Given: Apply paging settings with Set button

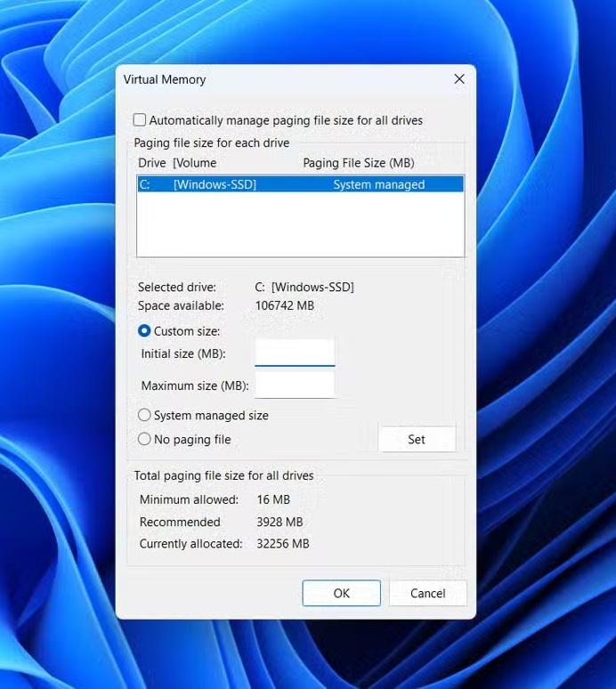Looking at the screenshot, I should click(x=417, y=439).
